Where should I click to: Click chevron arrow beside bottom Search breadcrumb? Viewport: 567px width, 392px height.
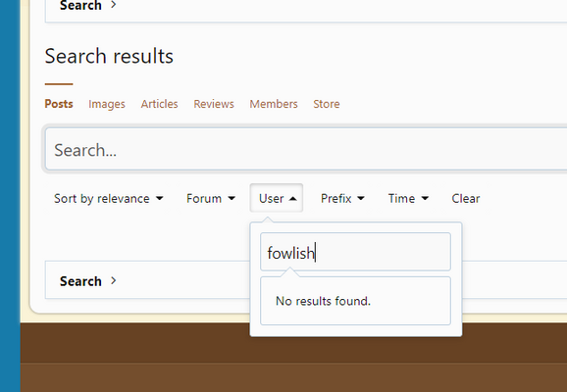pos(114,280)
